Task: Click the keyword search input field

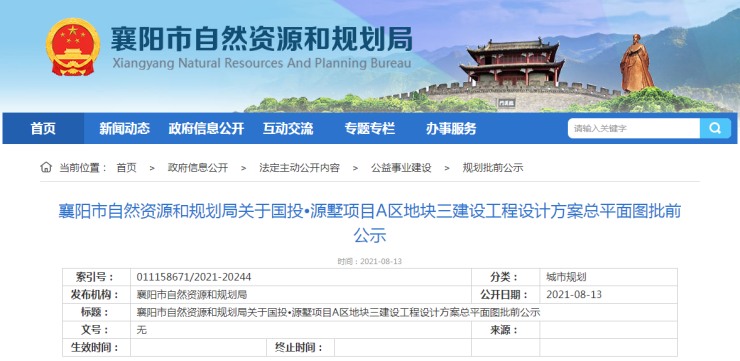Action: 634,128
